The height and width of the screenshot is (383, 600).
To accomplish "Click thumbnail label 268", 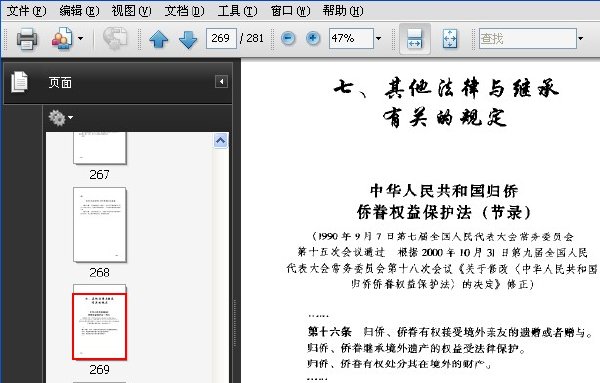I will 99,272.
